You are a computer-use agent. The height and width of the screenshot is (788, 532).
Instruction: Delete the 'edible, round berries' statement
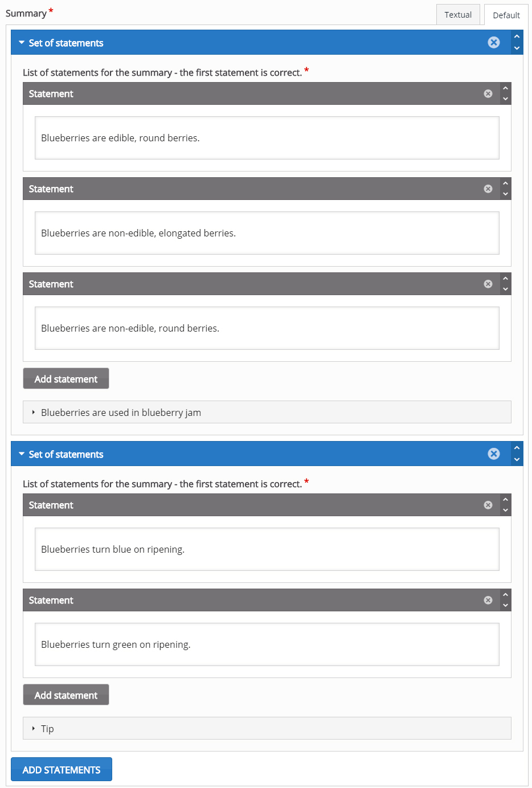click(x=488, y=93)
